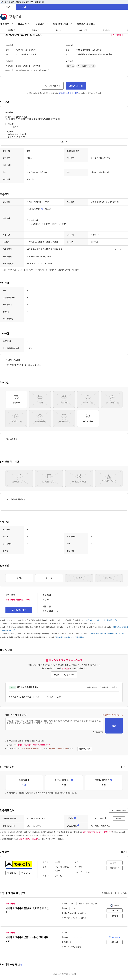Open 더보기 in 기업정보 section
128x980 pixels.
(123, 852)
